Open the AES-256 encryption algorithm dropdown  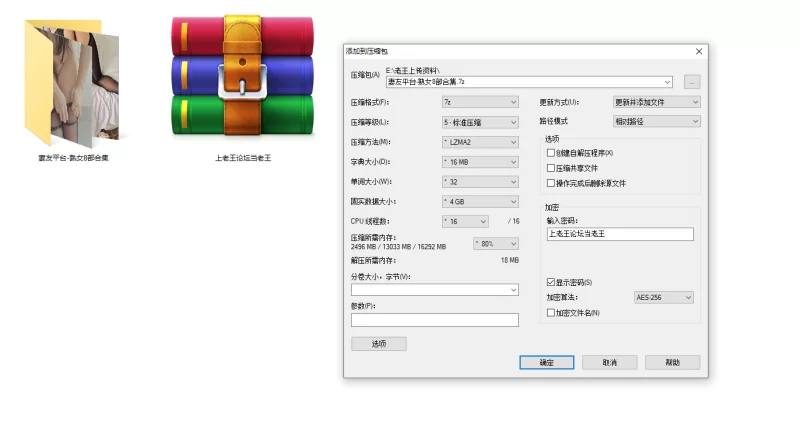coord(663,297)
